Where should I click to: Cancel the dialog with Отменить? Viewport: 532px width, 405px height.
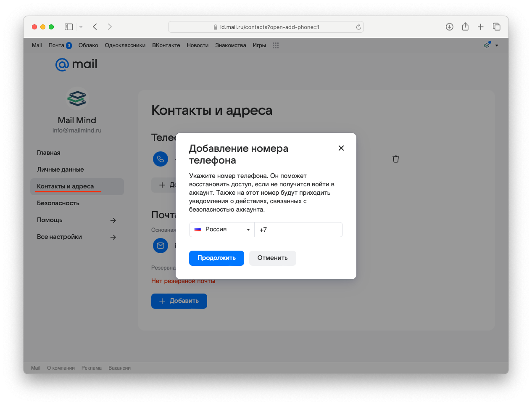272,258
